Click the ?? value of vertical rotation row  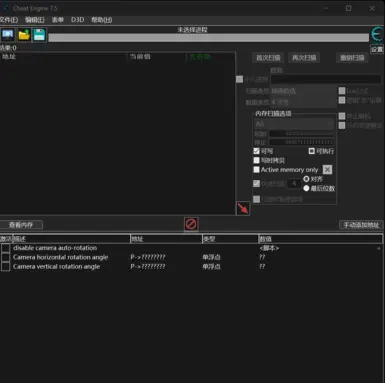pyautogui.click(x=262, y=266)
